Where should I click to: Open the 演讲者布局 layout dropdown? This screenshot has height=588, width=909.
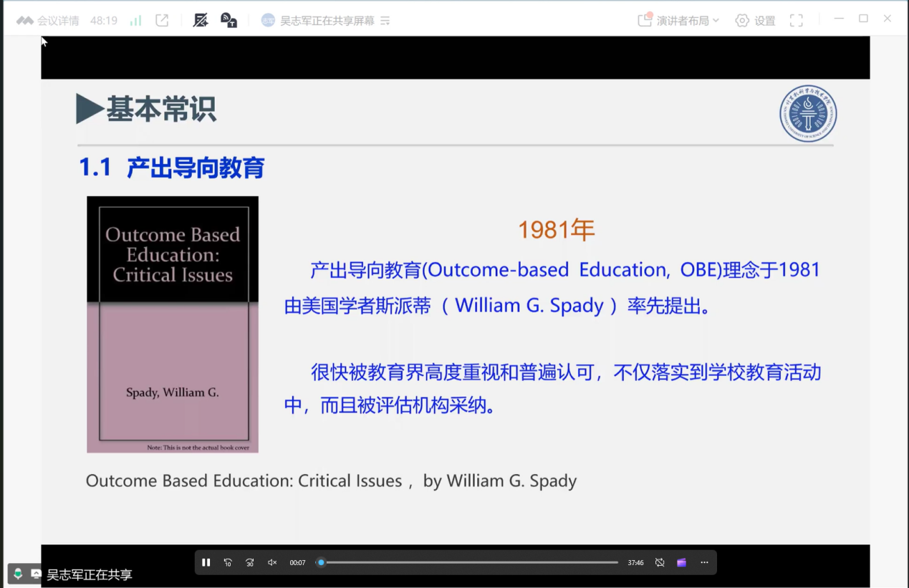pos(679,21)
